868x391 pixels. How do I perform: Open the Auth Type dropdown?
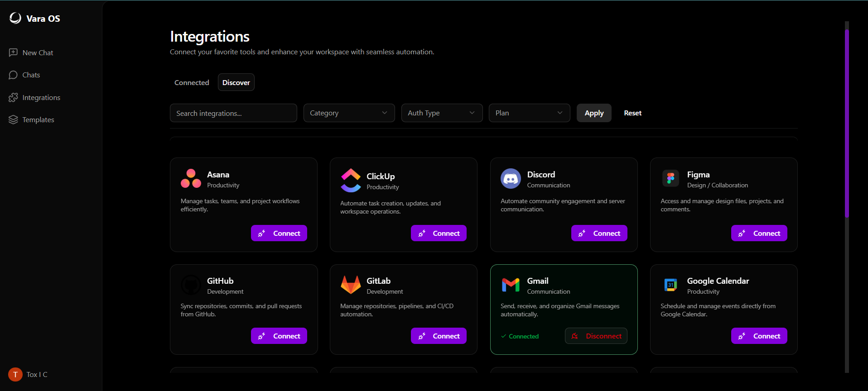click(442, 113)
